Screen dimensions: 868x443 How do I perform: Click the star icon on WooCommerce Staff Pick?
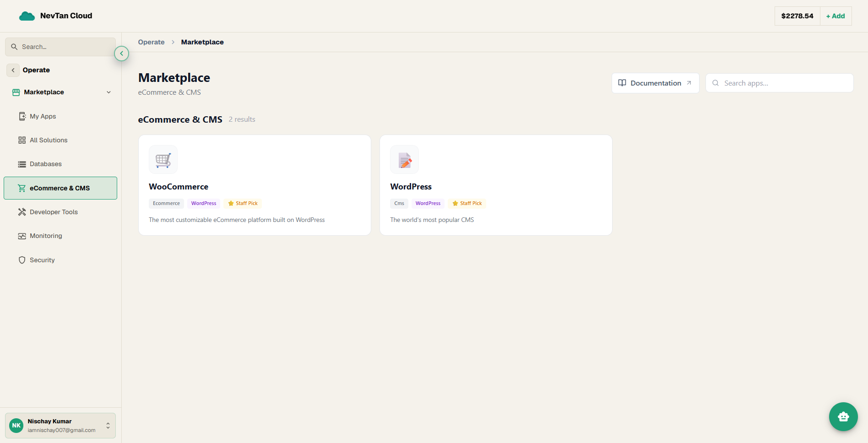click(231, 203)
